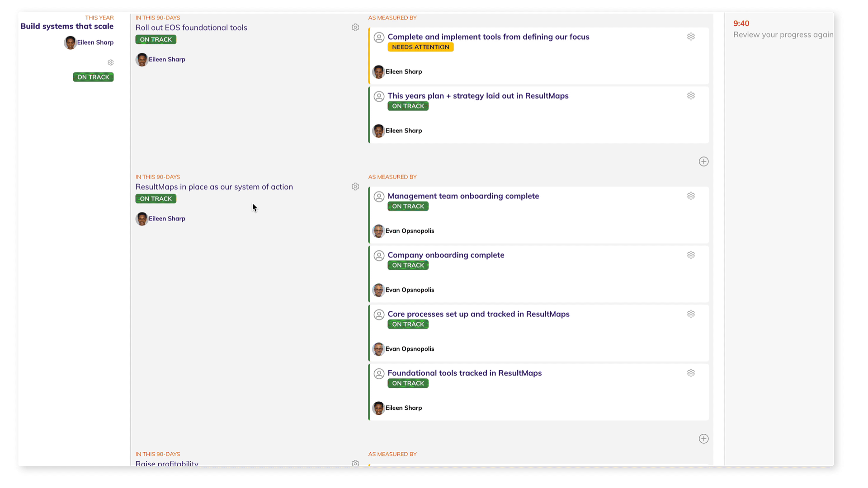Image resolution: width=868 pixels, height=488 pixels.
Task: Click Eileen Sharp avatar under Roll out EOS
Action: coord(142,60)
